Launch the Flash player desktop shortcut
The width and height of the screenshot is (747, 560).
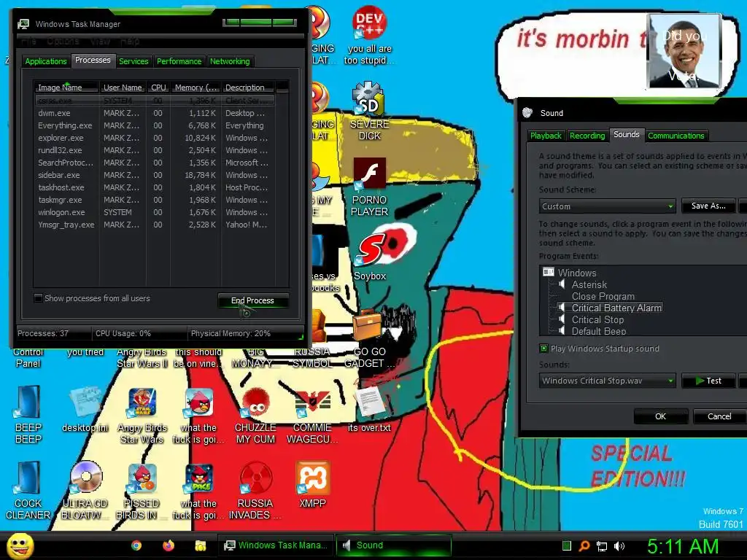tap(369, 174)
